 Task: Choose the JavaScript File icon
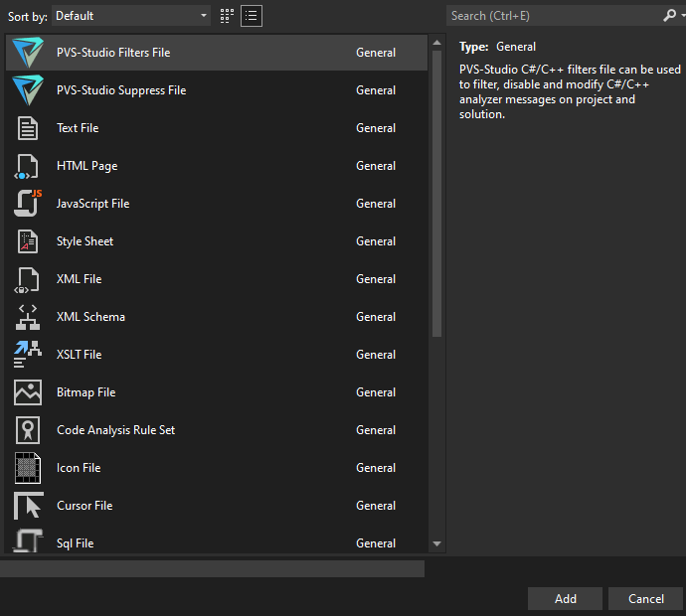pyautogui.click(x=28, y=204)
